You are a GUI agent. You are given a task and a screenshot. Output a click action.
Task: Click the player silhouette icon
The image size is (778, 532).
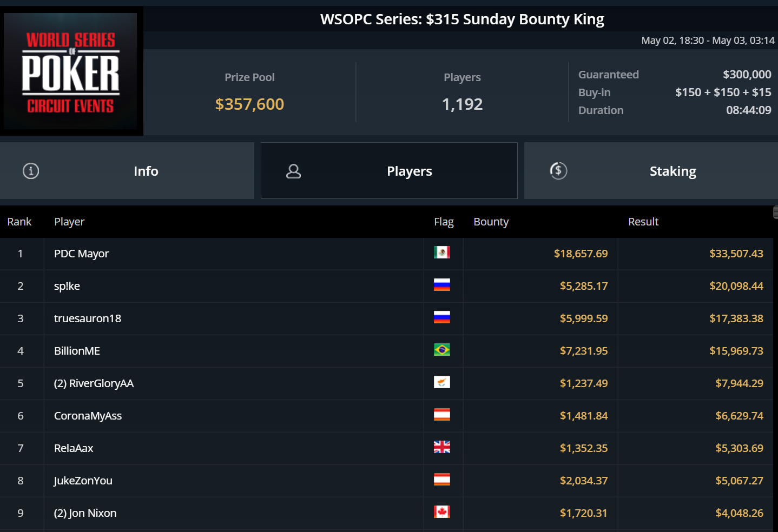tap(293, 171)
